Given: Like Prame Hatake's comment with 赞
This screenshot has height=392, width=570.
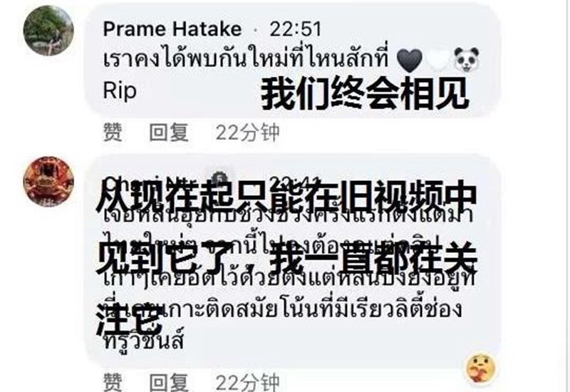Looking at the screenshot, I should [x=113, y=132].
